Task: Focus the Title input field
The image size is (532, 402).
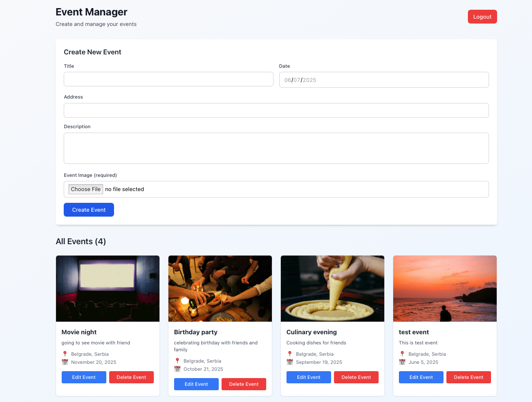Action: 168,79
